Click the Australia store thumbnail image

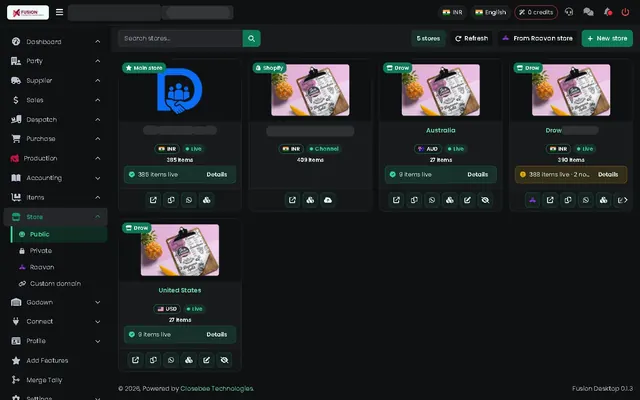click(x=441, y=90)
